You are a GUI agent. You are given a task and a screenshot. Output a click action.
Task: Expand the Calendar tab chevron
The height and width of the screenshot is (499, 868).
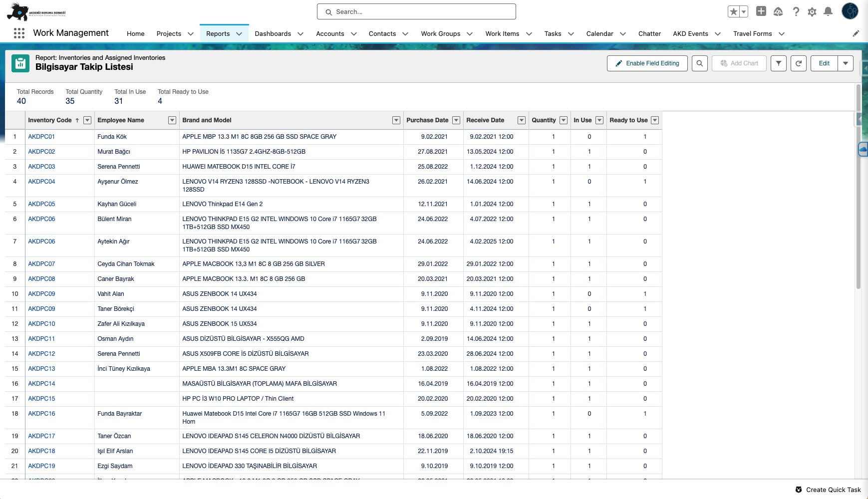click(x=623, y=34)
